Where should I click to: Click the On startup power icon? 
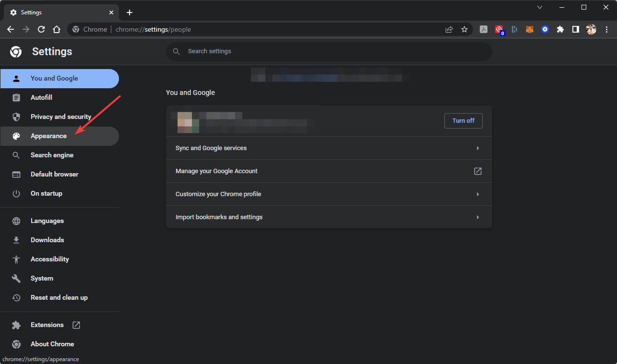pos(16,194)
